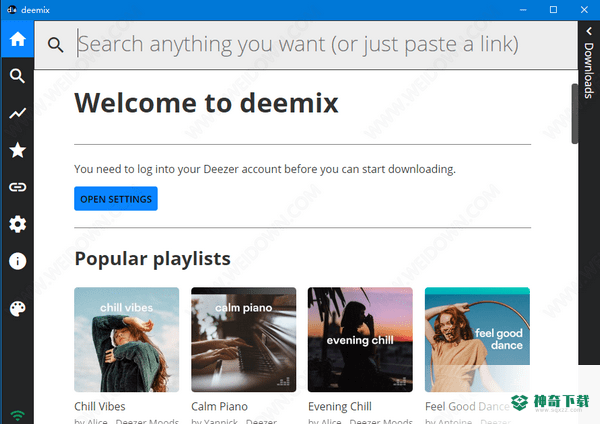Click the vertical Downloads tab label

point(589,70)
